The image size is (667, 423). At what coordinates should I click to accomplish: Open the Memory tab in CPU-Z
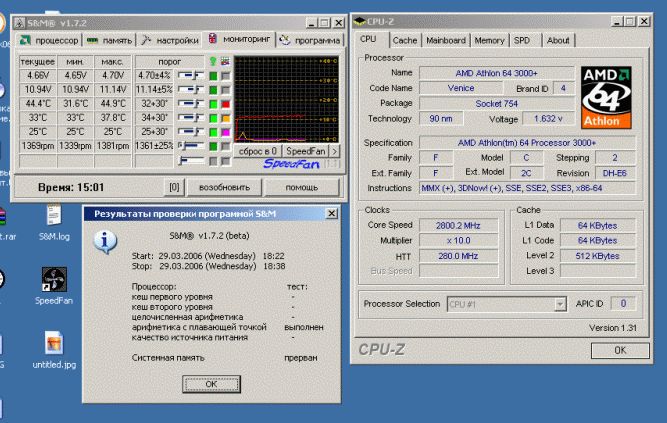[489, 40]
